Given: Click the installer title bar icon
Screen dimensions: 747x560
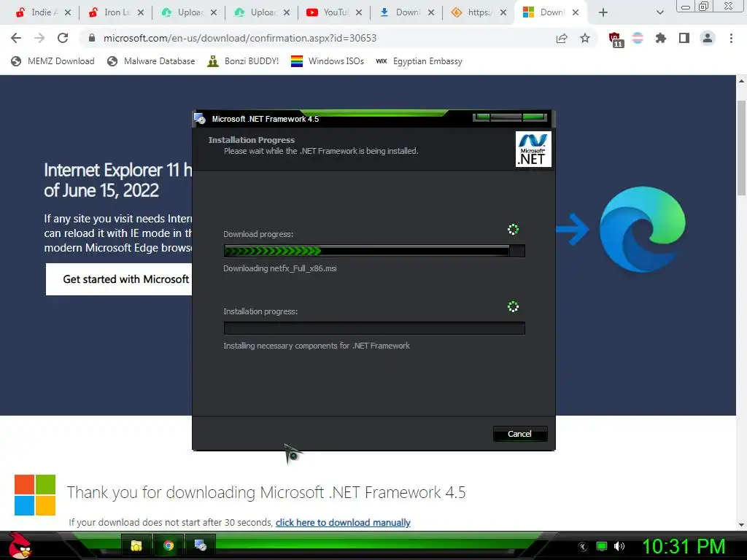Looking at the screenshot, I should [200, 119].
